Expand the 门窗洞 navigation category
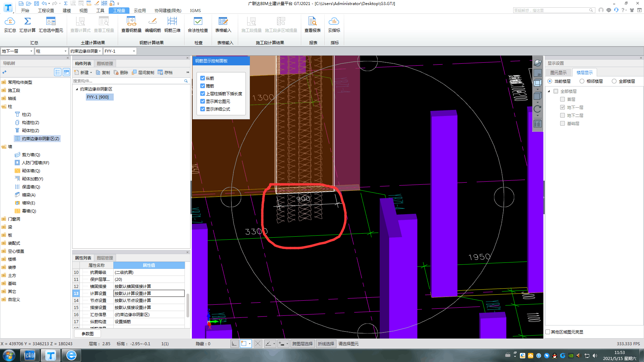 pos(4,219)
